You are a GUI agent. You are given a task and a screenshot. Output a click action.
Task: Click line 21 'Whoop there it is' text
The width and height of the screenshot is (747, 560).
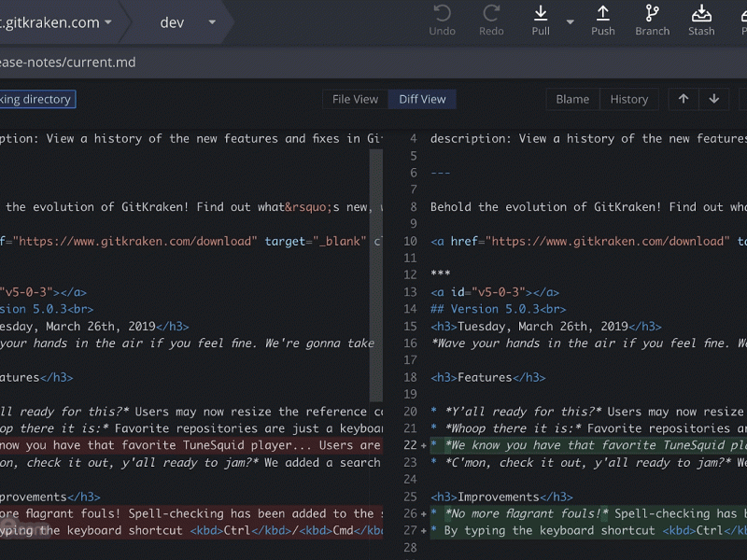pyautogui.click(x=513, y=428)
